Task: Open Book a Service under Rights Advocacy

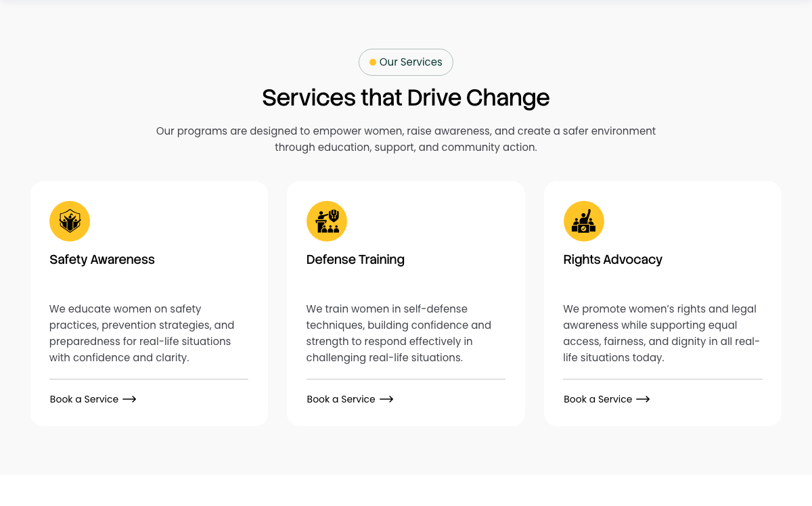Action: tap(607, 399)
